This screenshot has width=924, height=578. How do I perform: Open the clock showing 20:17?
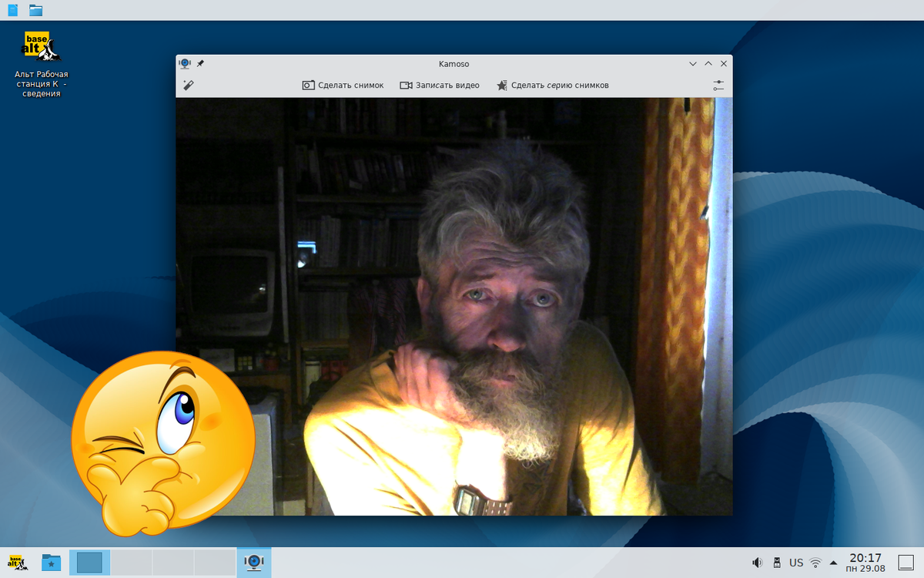click(x=865, y=563)
